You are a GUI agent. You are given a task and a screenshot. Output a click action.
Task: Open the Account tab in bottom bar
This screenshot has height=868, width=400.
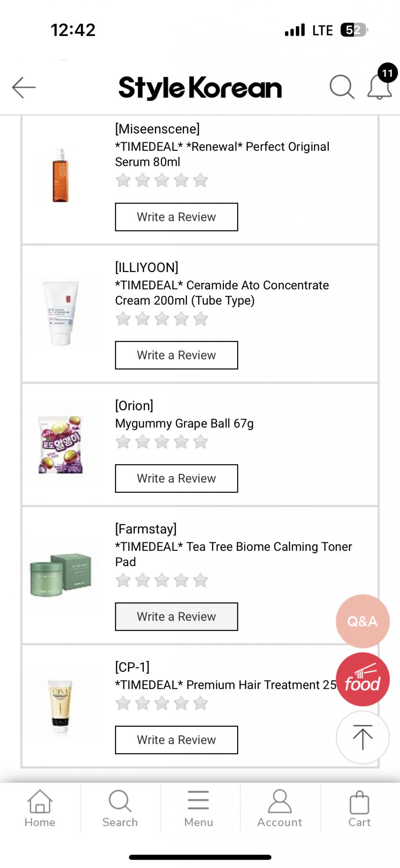[279, 808]
